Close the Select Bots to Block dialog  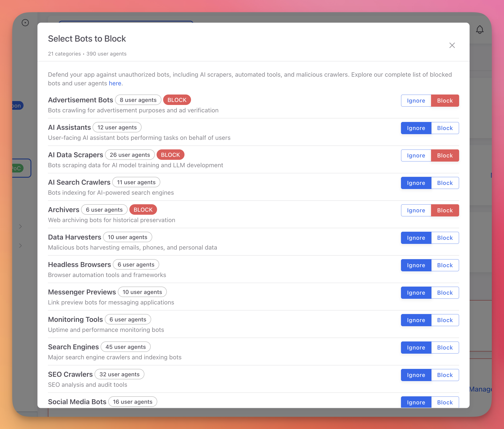click(x=452, y=45)
